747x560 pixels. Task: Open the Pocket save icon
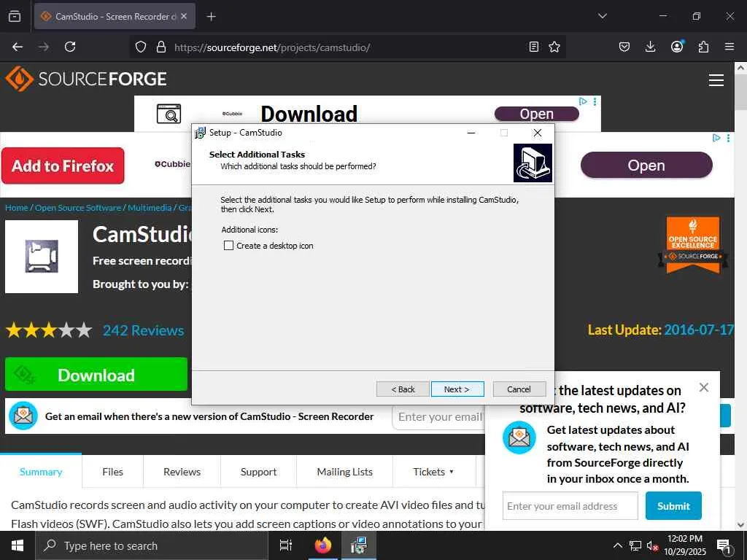click(624, 47)
